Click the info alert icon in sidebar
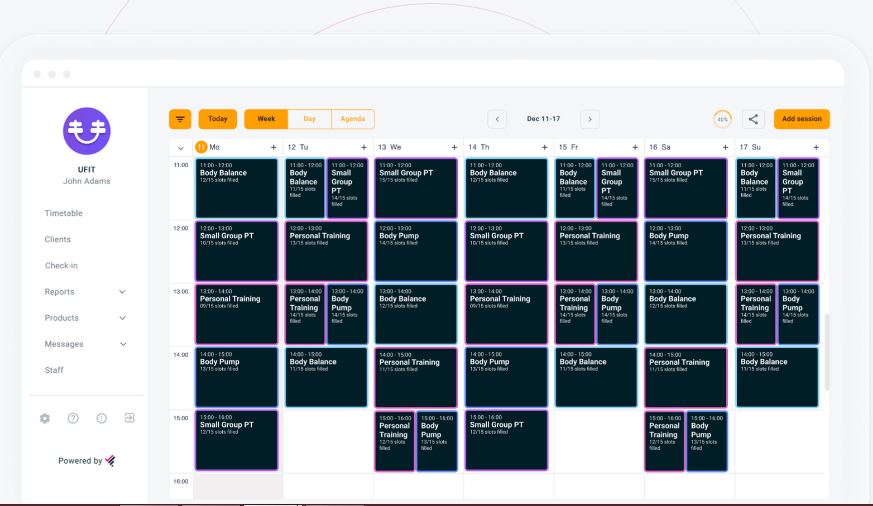The image size is (873, 506). [x=101, y=418]
